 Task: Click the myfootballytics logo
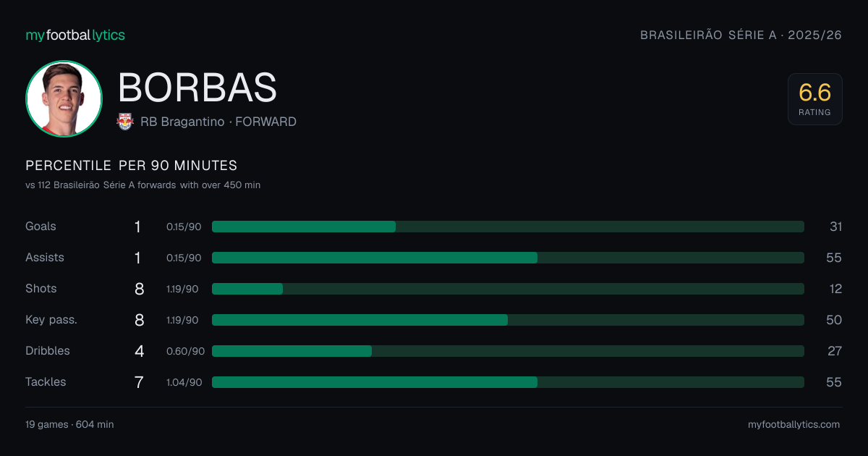pyautogui.click(x=75, y=35)
